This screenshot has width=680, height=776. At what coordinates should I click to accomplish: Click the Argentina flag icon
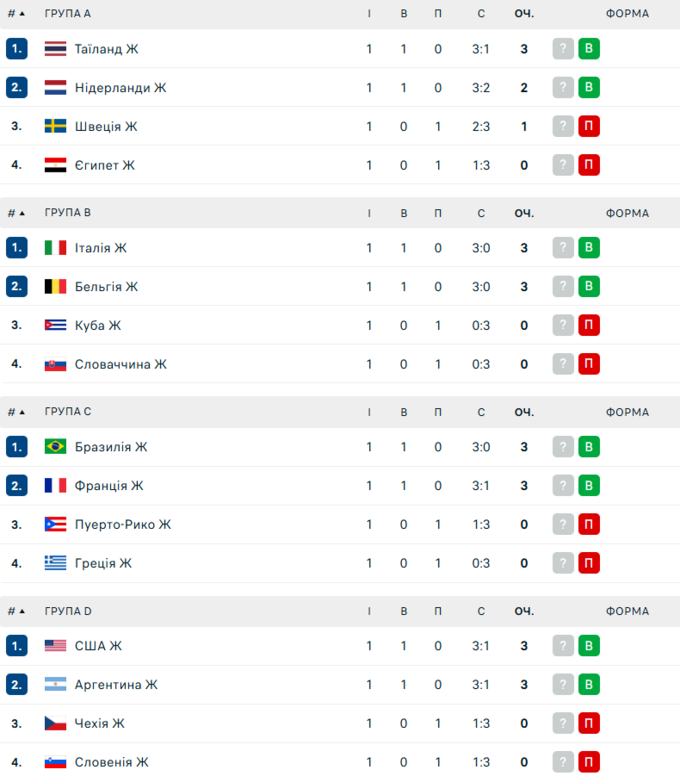[x=55, y=685]
